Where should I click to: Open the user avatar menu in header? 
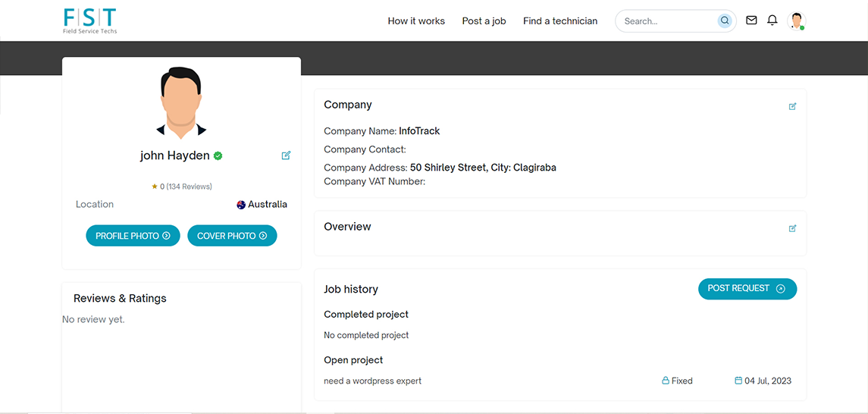pyautogui.click(x=796, y=20)
